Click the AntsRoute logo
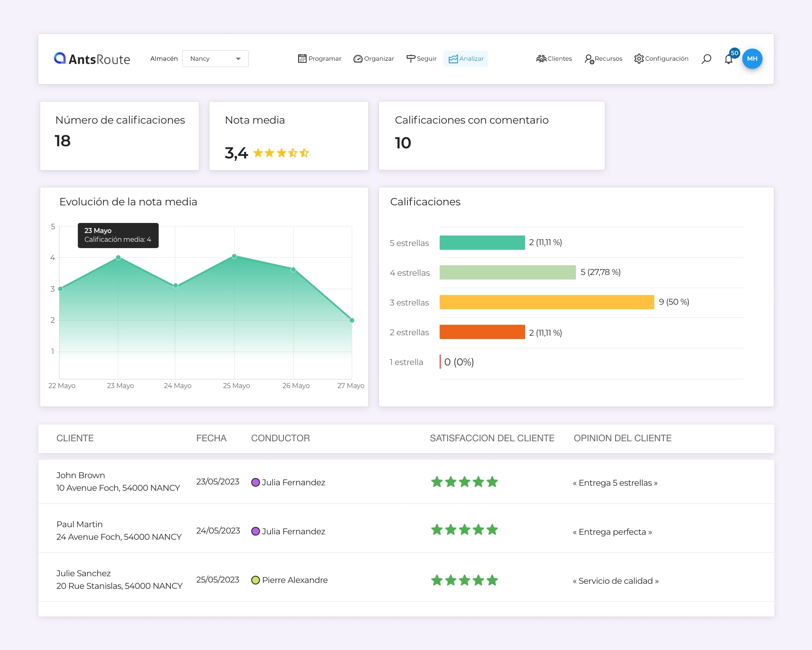The height and width of the screenshot is (650, 812). pyautogui.click(x=92, y=59)
